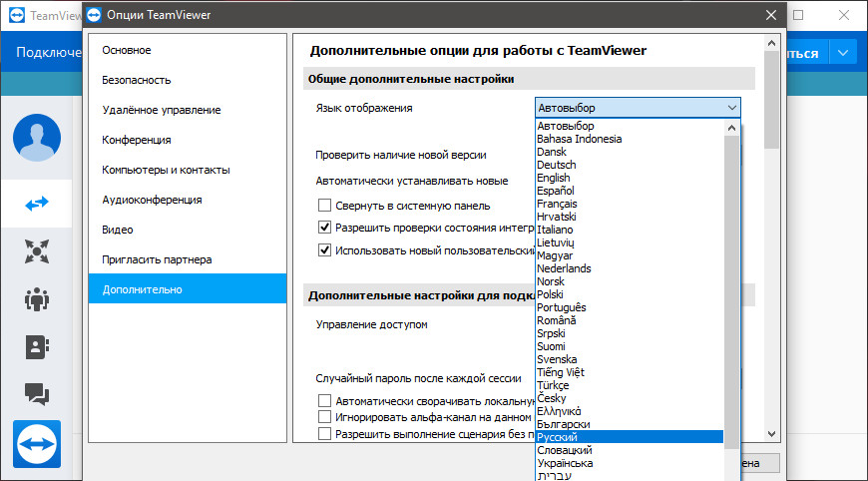Enable 'Автоматически сворачивать локальную' checkbox
This screenshot has width=868, height=481.
[324, 400]
